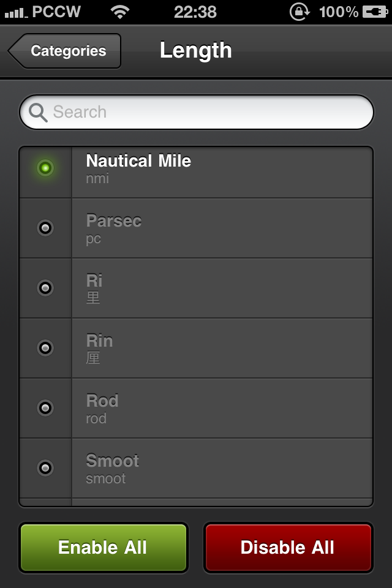Tap the 22:38 clock in status bar

(195, 12)
